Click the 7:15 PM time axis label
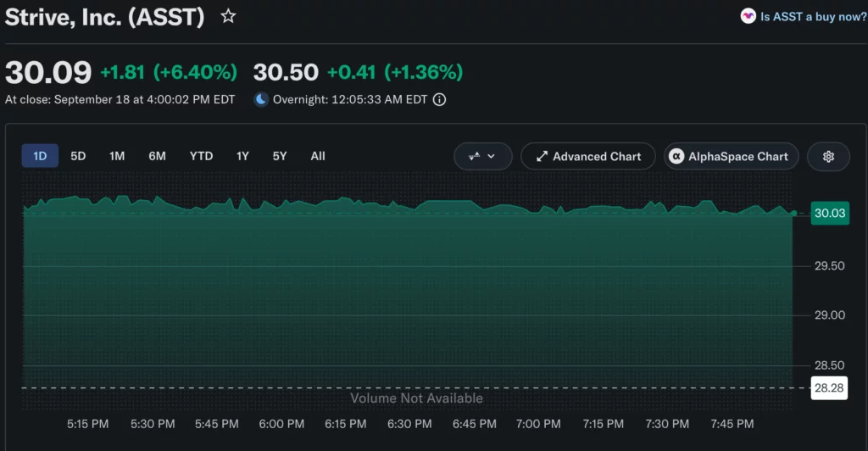This screenshot has width=868, height=451. [x=604, y=424]
